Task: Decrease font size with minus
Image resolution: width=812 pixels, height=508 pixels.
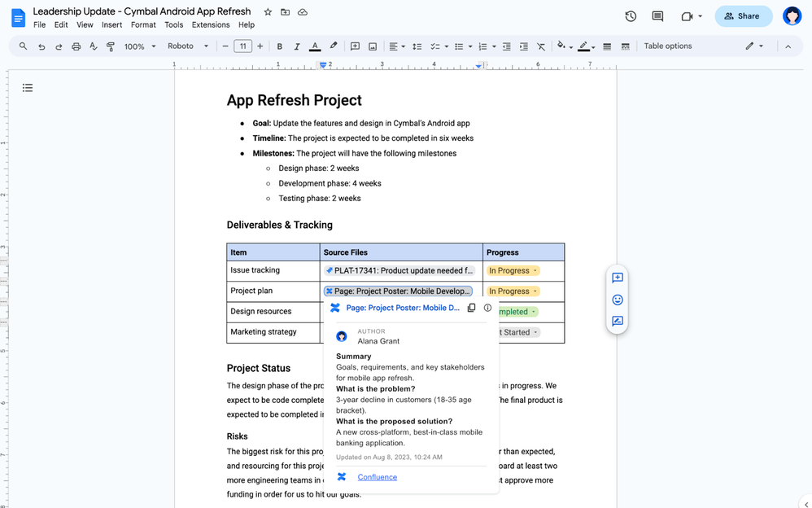Action: 225,46
